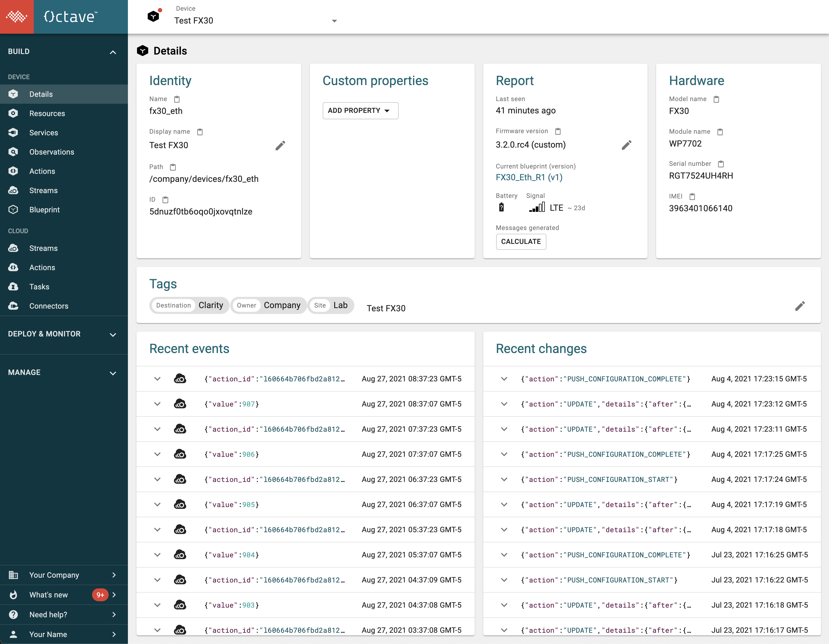The height and width of the screenshot is (644, 829).
Task: Expand the {"value":907} event row
Action: (x=157, y=404)
